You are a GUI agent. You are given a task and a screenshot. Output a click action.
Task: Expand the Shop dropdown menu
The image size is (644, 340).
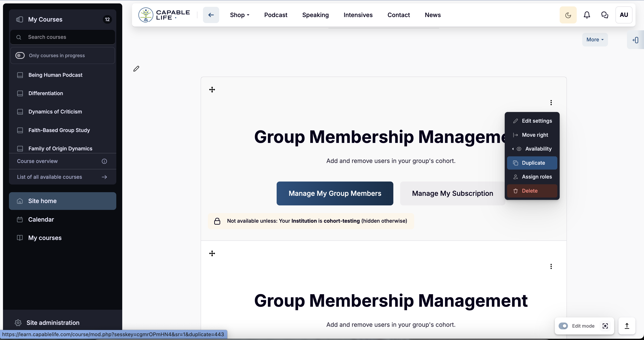coord(239,15)
